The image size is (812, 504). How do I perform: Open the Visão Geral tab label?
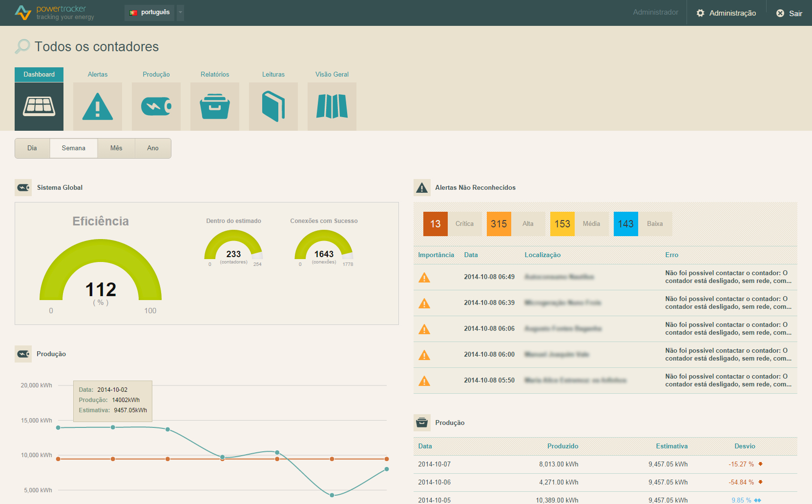[x=332, y=75]
